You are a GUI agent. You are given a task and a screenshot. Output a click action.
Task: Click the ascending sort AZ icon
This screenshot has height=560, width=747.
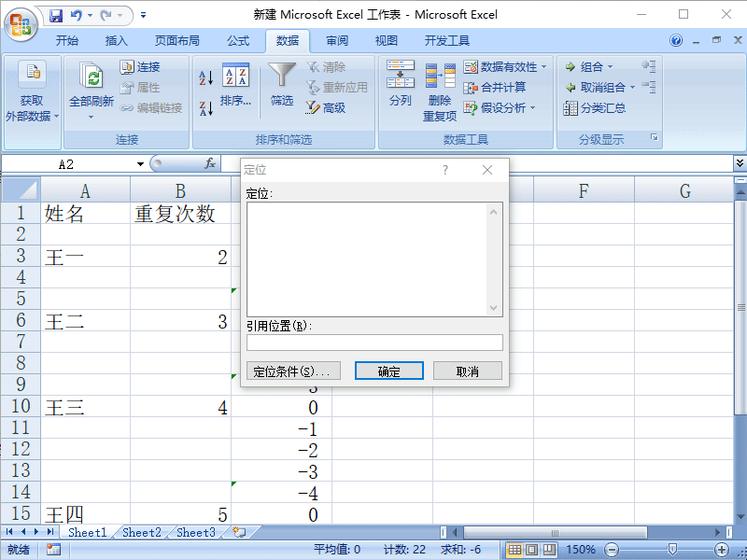click(204, 75)
